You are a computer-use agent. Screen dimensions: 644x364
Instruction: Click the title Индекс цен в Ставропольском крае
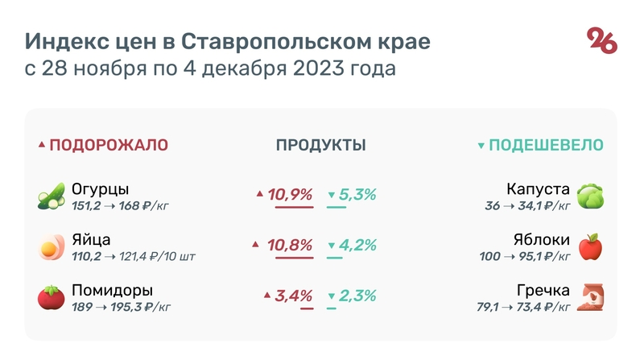pyautogui.click(x=227, y=41)
